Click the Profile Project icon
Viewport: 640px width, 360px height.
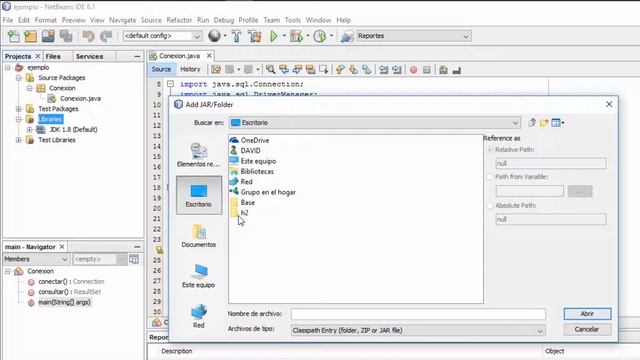coord(320,36)
